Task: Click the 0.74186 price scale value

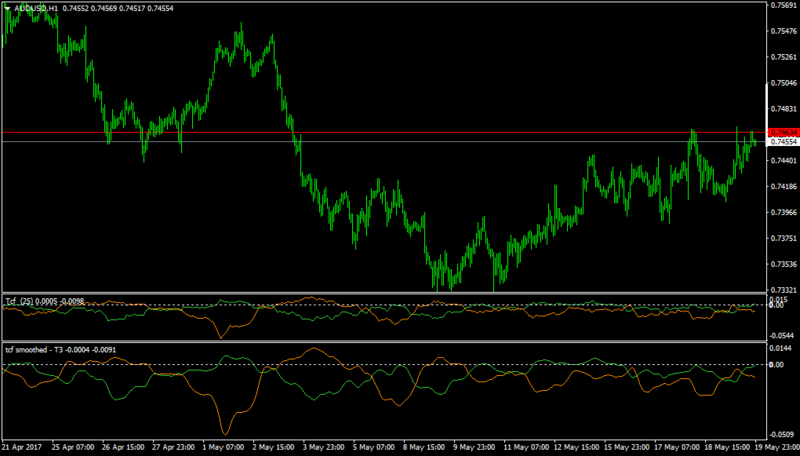Action: (784, 187)
